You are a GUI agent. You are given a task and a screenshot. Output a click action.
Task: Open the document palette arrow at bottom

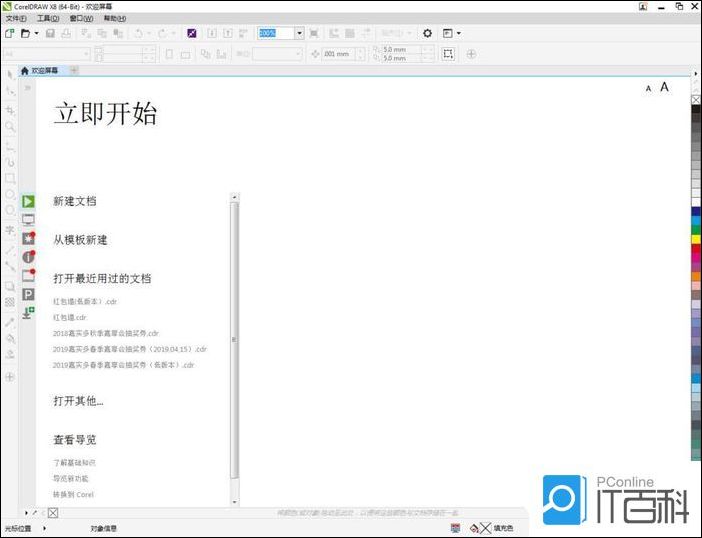(26, 512)
